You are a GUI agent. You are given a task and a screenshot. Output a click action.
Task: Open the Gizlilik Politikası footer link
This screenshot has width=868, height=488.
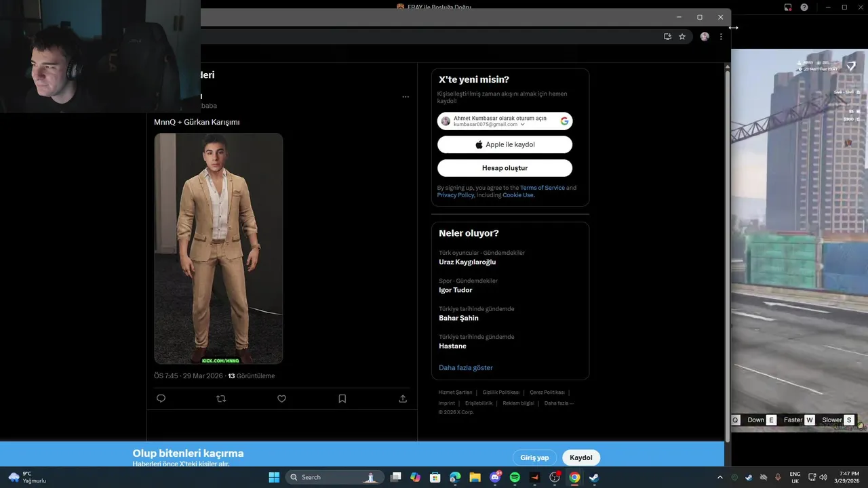click(x=500, y=392)
